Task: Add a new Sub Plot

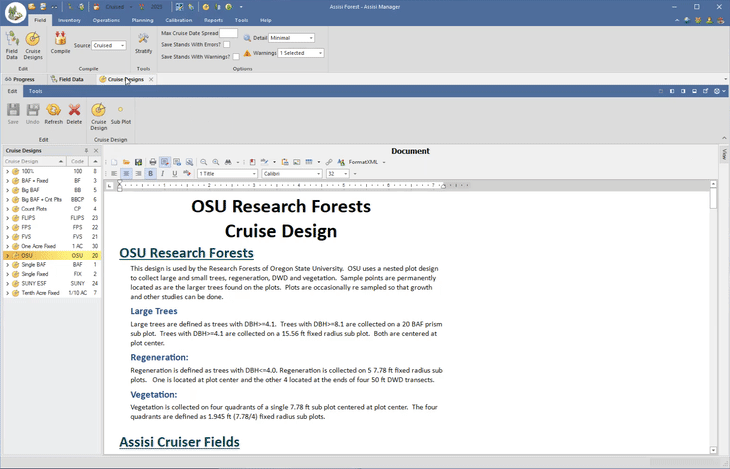Action: 121,114
